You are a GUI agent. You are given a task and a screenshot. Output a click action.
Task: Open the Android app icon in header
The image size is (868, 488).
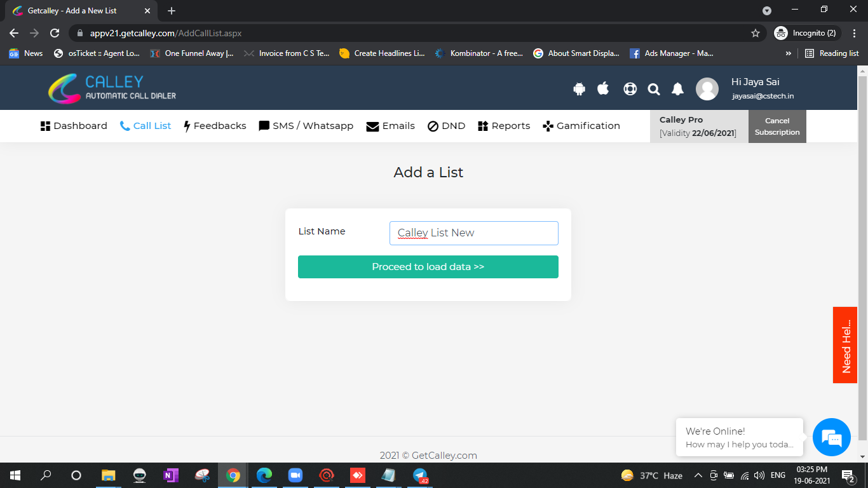coord(579,89)
